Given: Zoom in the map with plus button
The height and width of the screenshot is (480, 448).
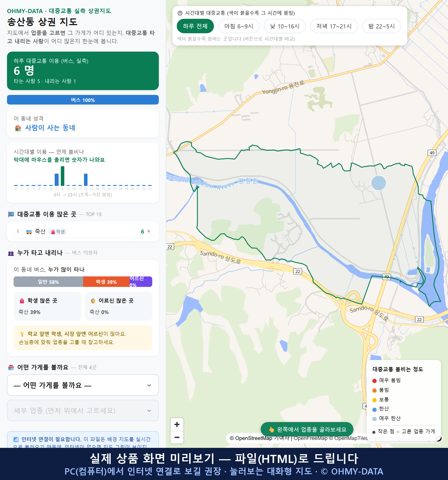Looking at the screenshot, I should 177,424.
